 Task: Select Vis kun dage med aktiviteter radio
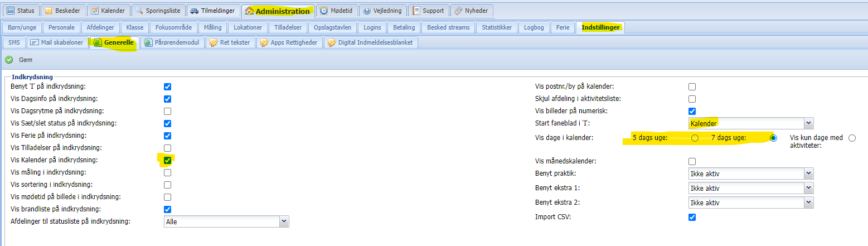point(852,138)
